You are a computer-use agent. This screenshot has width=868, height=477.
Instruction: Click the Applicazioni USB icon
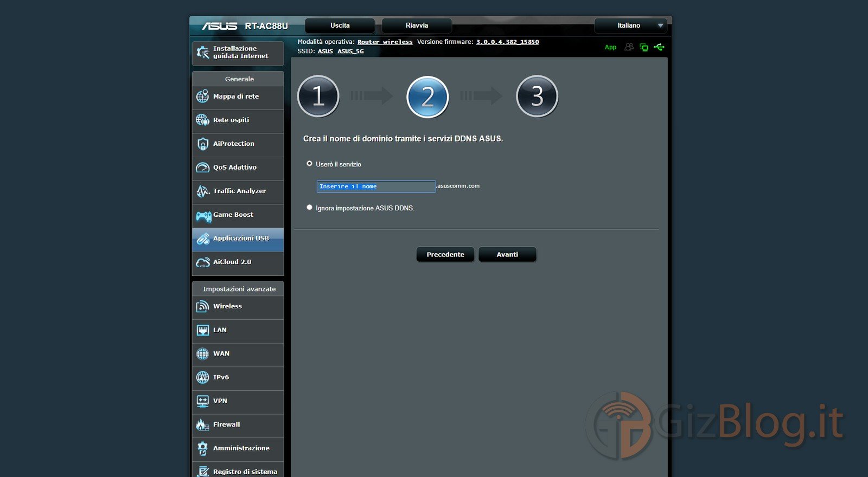click(203, 238)
